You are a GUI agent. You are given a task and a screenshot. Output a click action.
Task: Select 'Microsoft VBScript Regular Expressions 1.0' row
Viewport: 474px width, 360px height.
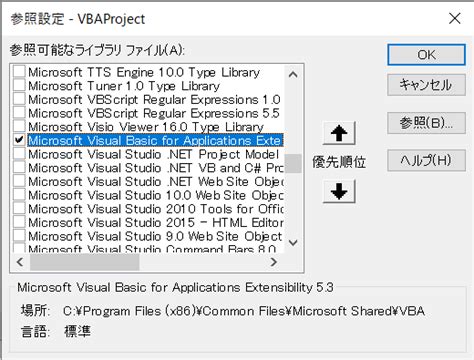pyautogui.click(x=154, y=99)
